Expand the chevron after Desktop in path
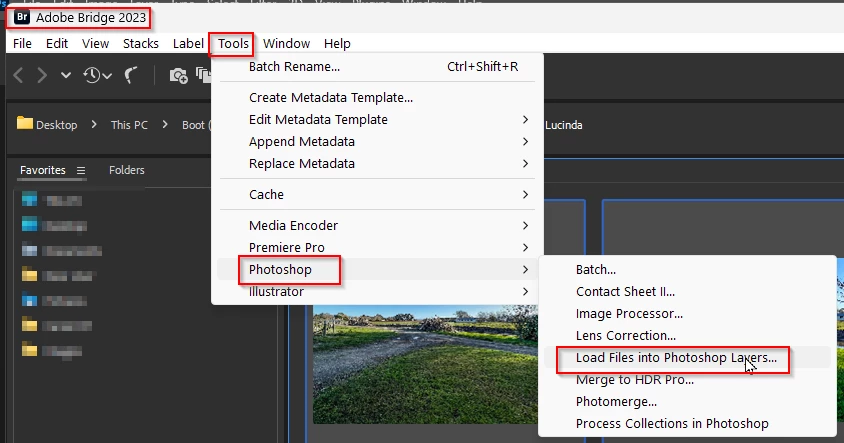844x443 pixels. point(94,125)
